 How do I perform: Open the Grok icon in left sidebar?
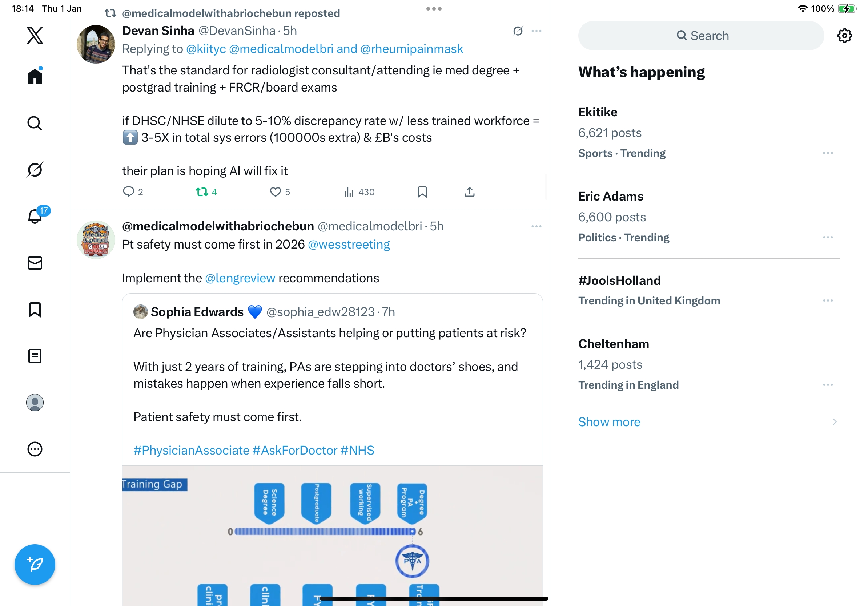point(35,170)
